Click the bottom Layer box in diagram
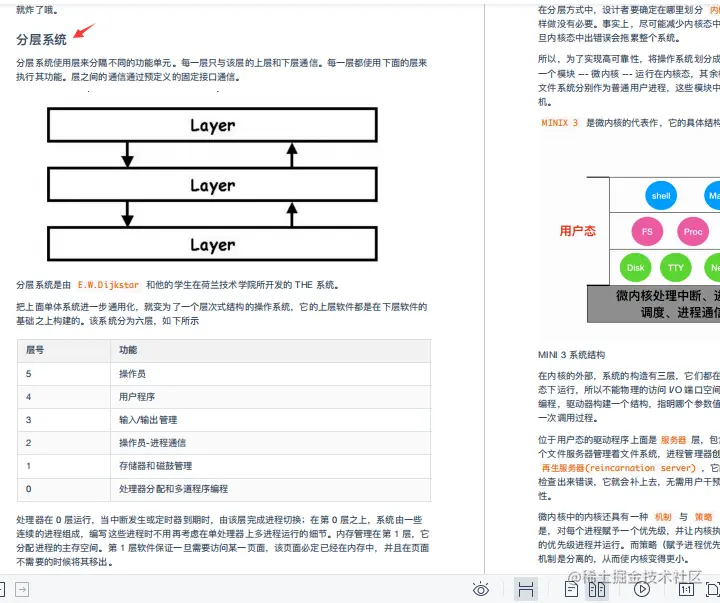Viewport: 720px width, 603px height. (212, 244)
